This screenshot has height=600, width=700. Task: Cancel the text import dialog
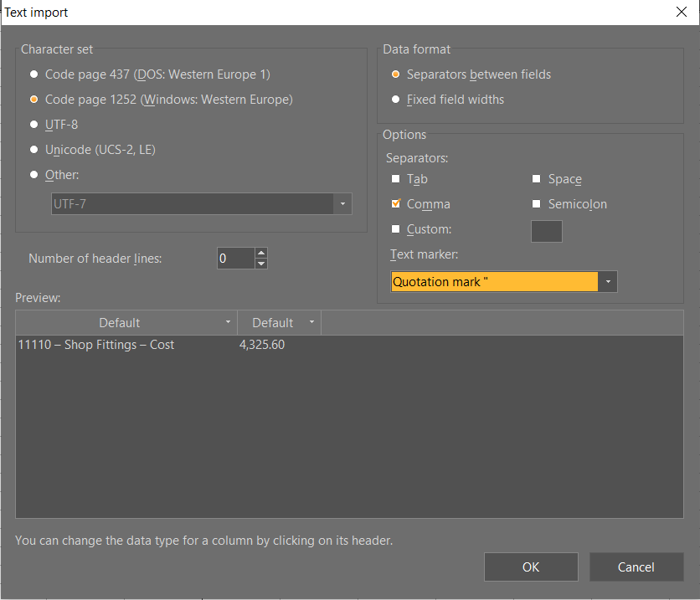click(x=636, y=567)
